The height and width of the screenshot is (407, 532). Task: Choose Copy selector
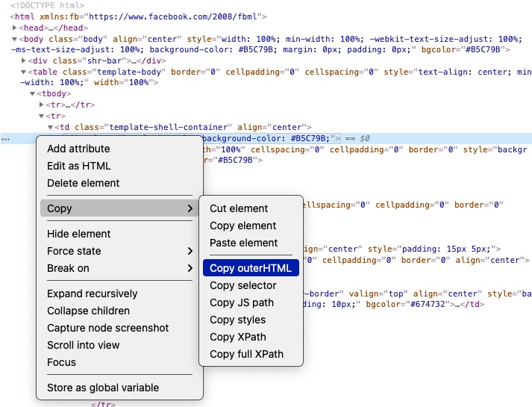(x=251, y=285)
